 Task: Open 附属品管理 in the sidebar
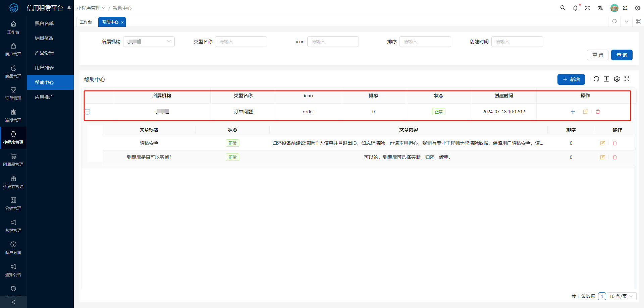coord(13,160)
